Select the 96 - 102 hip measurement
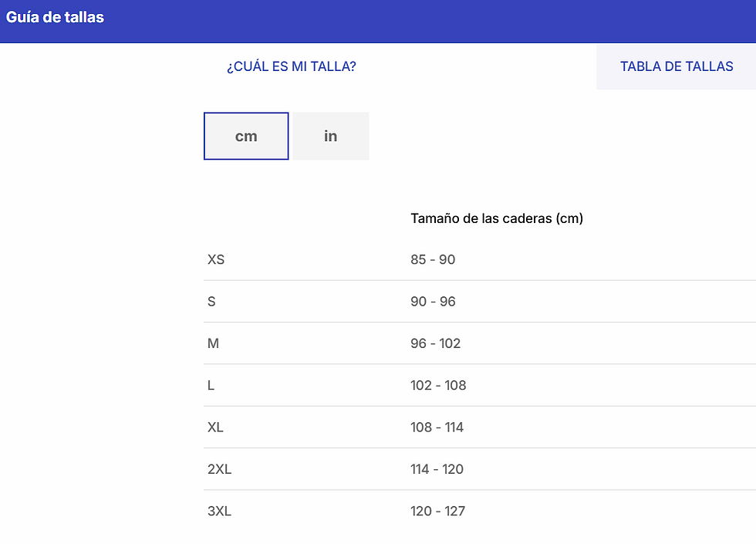Screen dimensions: 756x544 tap(435, 343)
